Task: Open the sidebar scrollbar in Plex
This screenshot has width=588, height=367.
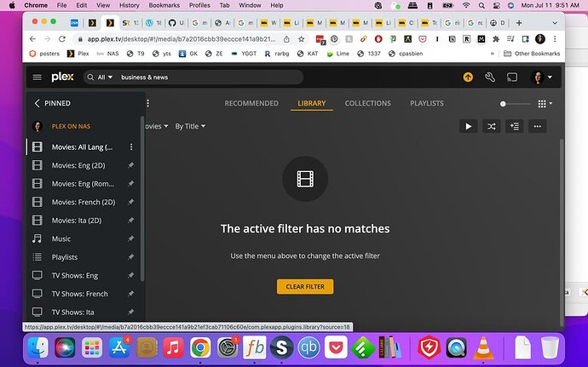Action: coord(142,198)
